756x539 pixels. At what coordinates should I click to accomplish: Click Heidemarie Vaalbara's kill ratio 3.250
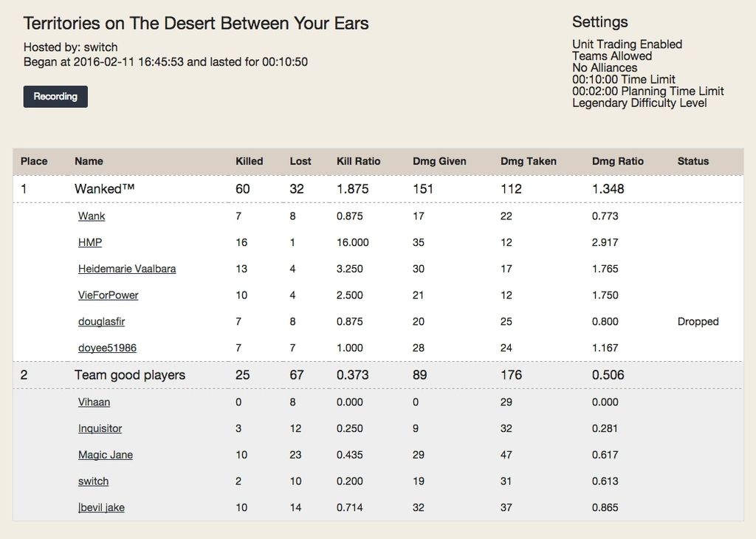click(349, 269)
